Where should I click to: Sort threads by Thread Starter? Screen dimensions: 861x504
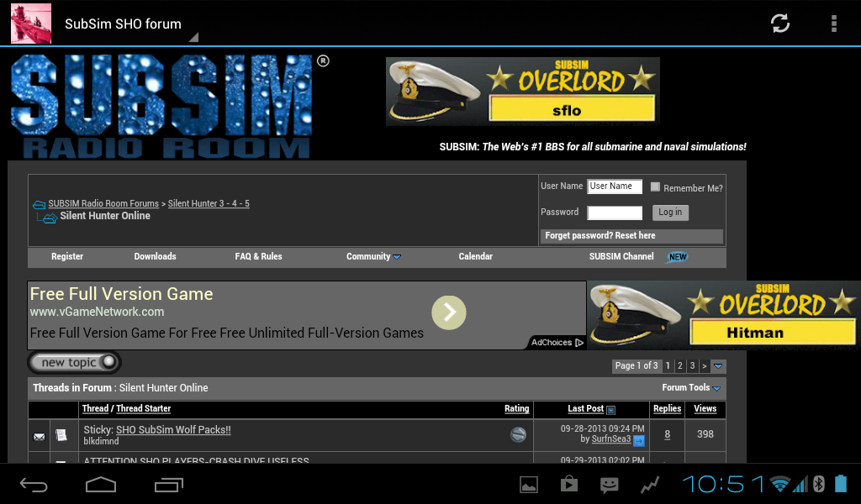tap(143, 408)
